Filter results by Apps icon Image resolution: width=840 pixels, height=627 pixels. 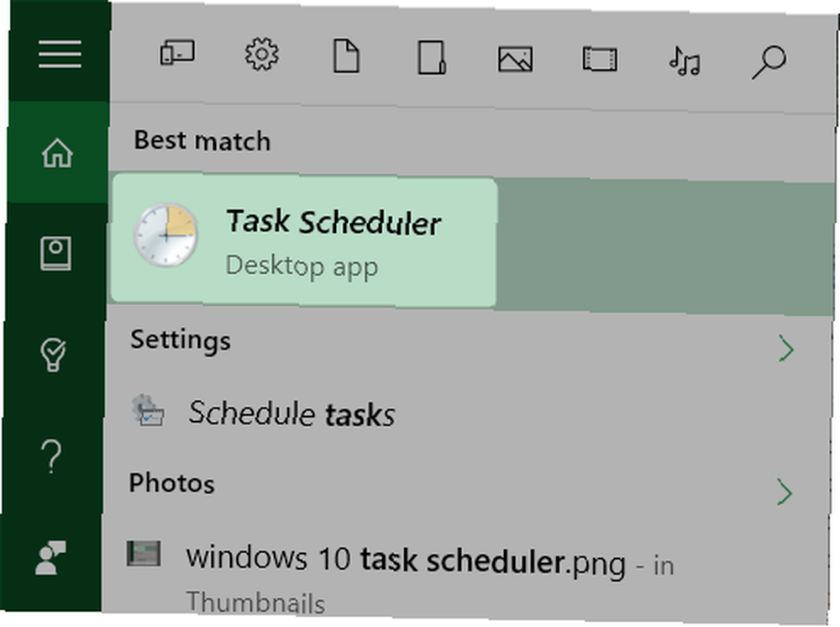pyautogui.click(x=177, y=52)
